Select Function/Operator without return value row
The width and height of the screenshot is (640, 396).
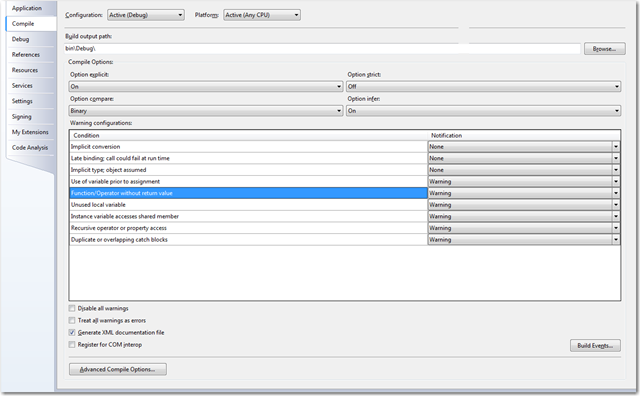tap(249, 193)
